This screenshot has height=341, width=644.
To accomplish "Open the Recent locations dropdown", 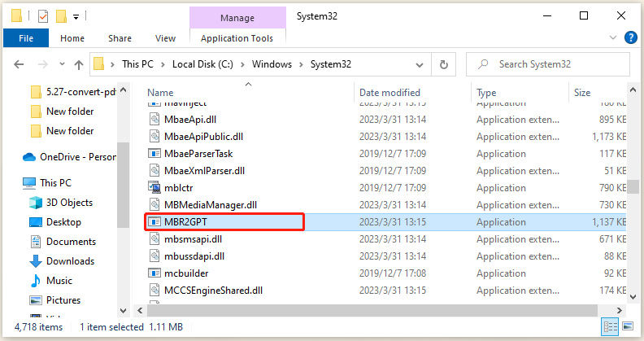I will point(62,64).
